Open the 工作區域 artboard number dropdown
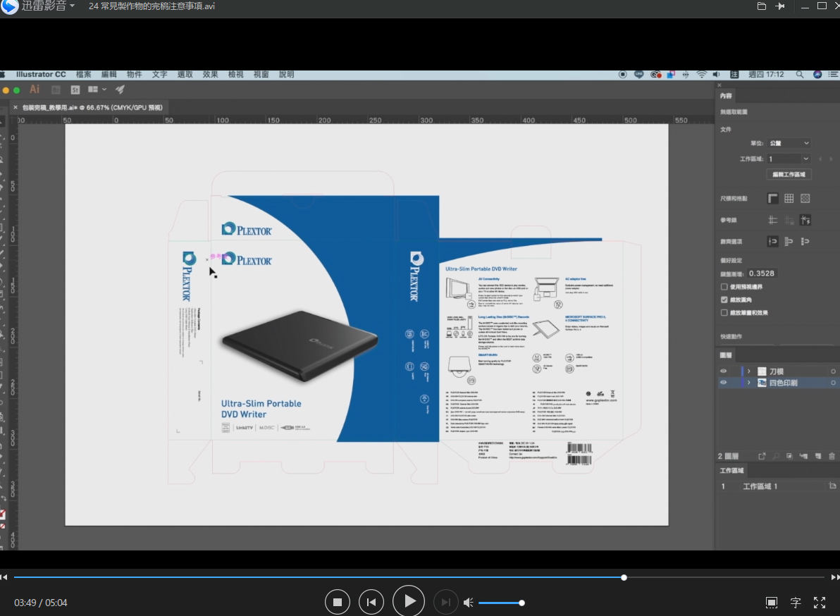Viewport: 840px width, 616px height. (789, 159)
